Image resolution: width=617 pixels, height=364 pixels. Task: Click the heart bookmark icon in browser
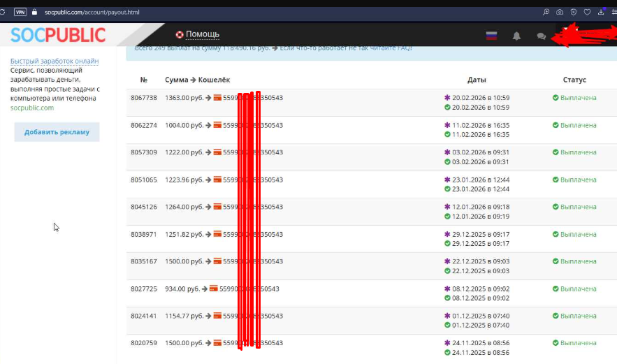click(x=587, y=12)
